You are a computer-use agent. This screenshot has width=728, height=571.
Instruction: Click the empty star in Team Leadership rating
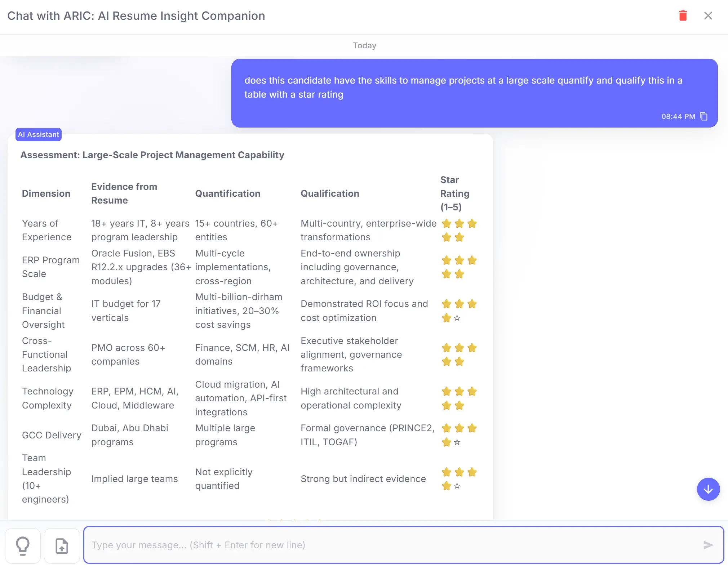(457, 486)
